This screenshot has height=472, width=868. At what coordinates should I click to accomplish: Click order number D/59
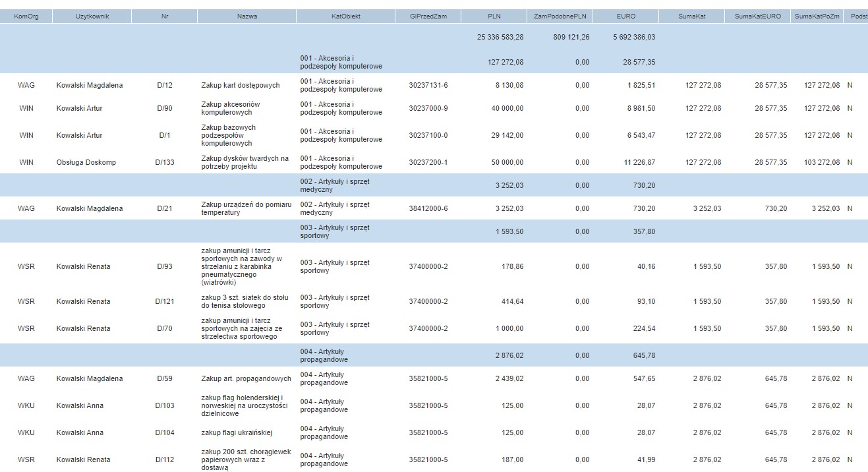165,378
